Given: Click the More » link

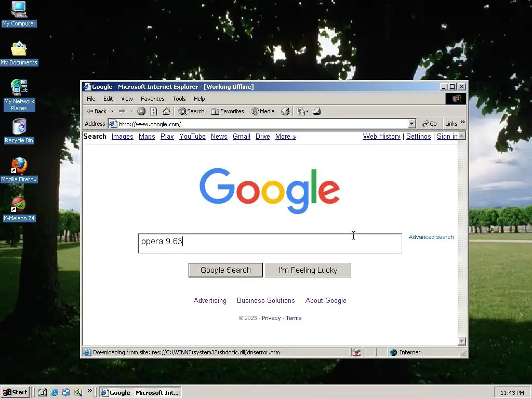Looking at the screenshot, I should click(286, 137).
